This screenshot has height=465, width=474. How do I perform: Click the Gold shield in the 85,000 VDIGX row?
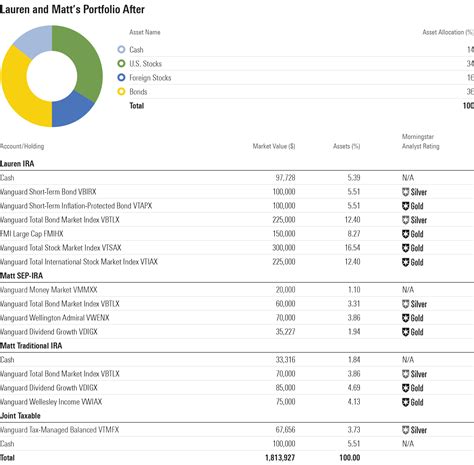click(x=405, y=388)
